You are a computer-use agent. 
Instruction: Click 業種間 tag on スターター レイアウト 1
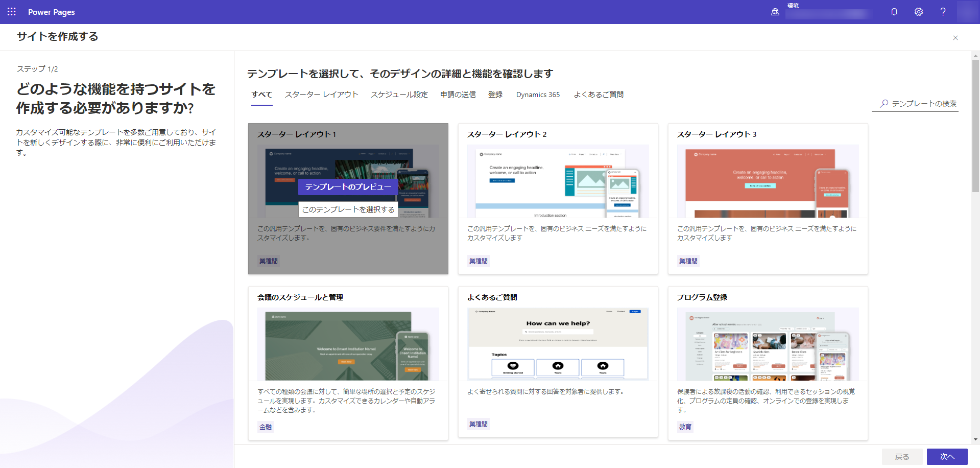coord(269,261)
